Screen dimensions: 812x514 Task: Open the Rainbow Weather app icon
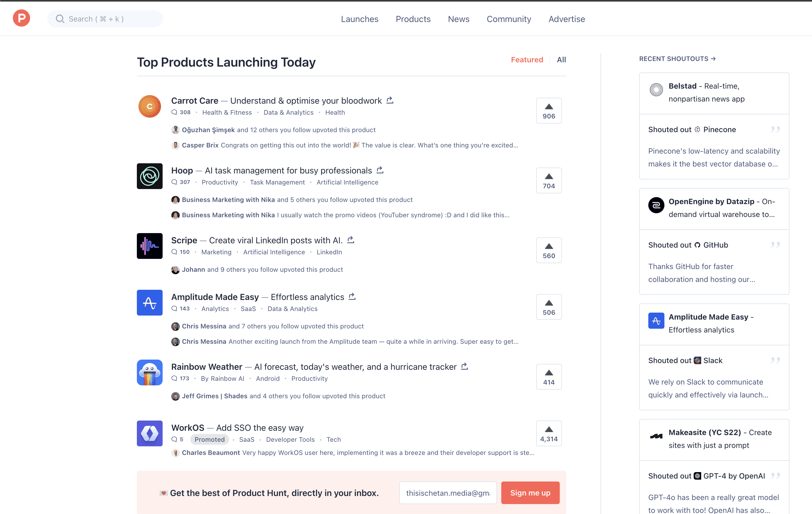(149, 372)
